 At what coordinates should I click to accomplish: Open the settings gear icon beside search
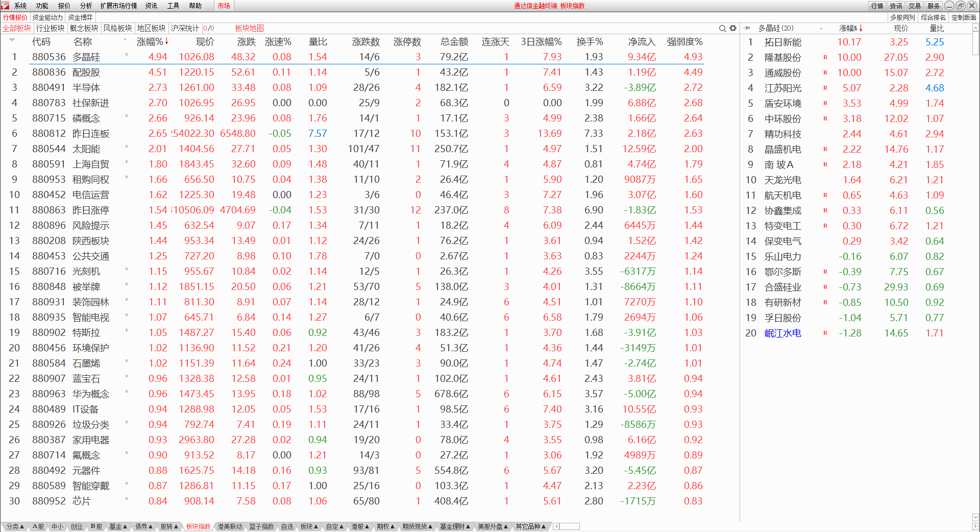(x=733, y=29)
